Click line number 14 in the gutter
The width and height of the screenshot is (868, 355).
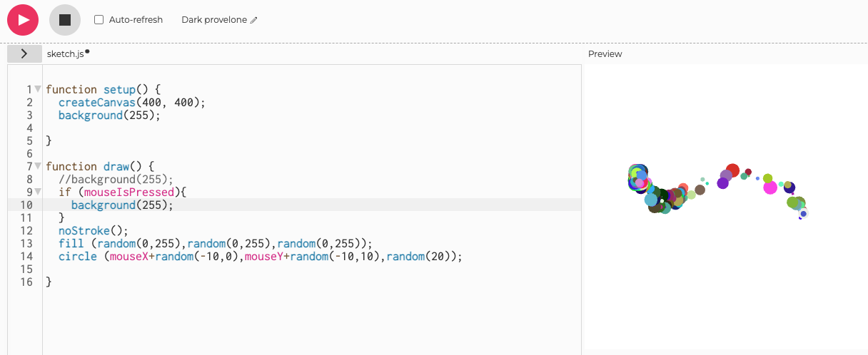click(x=26, y=256)
